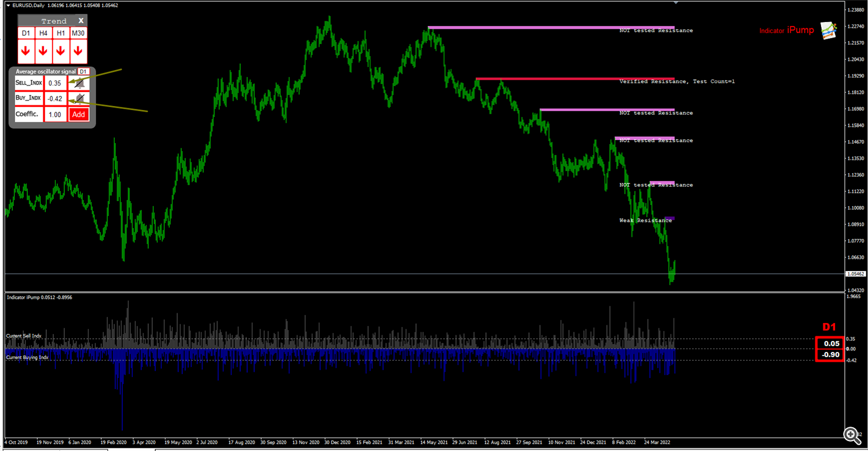Image resolution: width=868 pixels, height=451 pixels.
Task: Select the H4 timeframe in Trend panel
Action: pos(43,34)
